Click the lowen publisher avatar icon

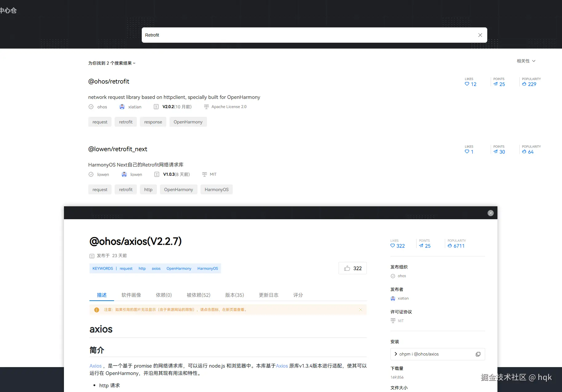(124, 174)
